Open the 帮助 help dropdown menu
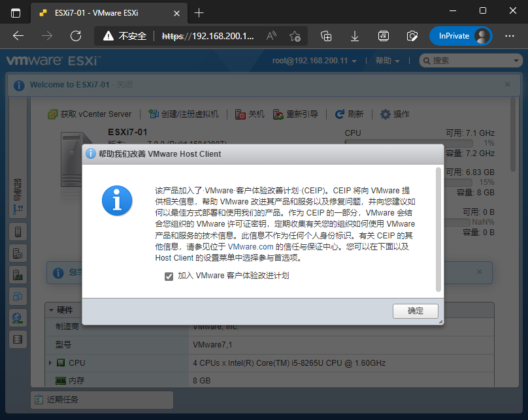The image size is (528, 420). (x=388, y=61)
